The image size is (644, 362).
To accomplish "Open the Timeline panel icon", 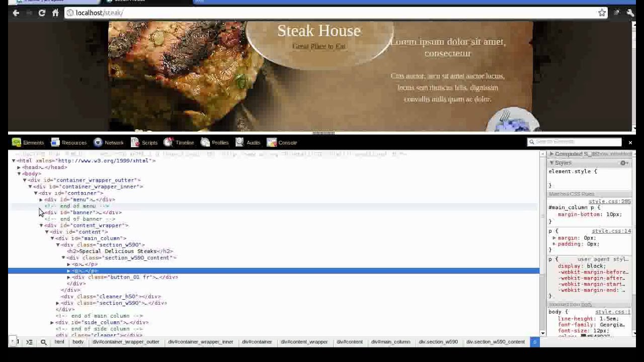I will [x=168, y=142].
